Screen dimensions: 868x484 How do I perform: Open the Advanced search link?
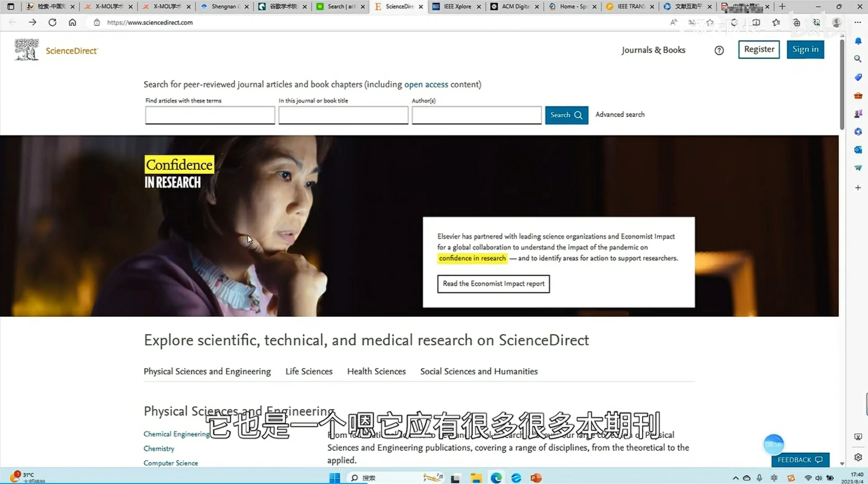click(x=620, y=115)
